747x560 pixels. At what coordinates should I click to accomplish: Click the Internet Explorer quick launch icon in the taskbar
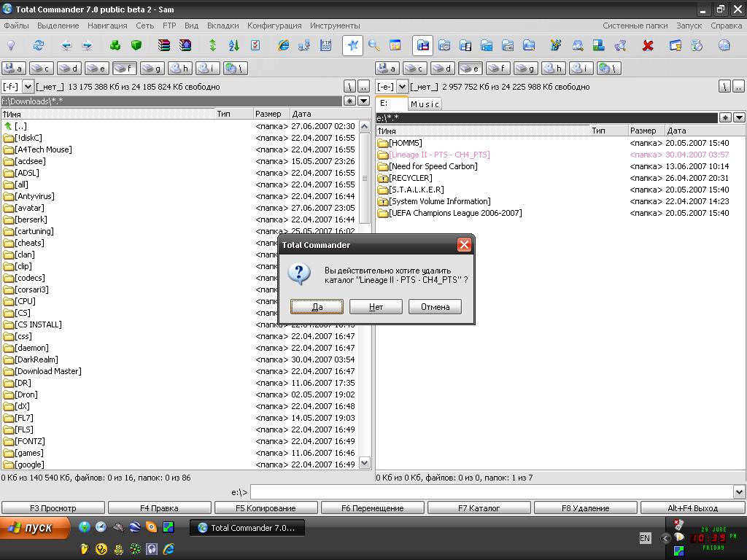[169, 549]
